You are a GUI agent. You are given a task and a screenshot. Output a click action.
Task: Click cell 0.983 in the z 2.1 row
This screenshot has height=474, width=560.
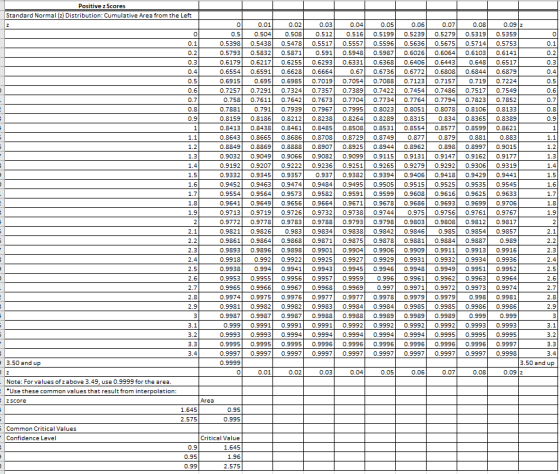click(x=288, y=231)
